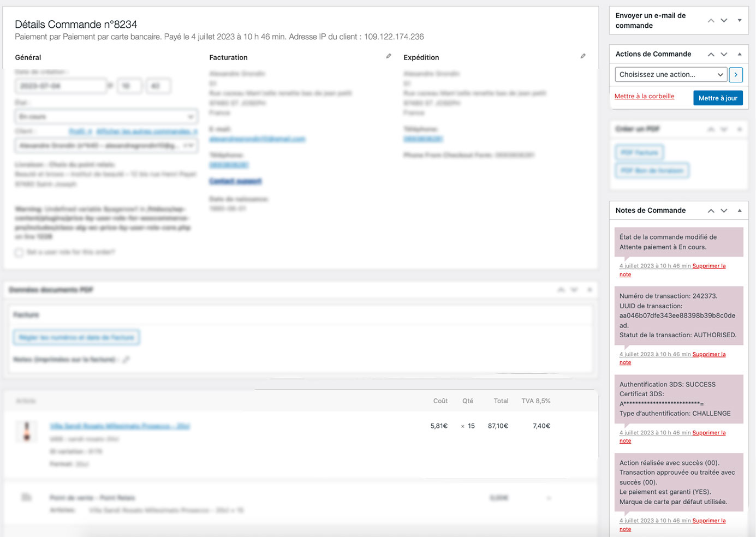Viewport: 756px width, 537px height.
Task: Move the Notes de Commande panel down
Action: coord(724,211)
